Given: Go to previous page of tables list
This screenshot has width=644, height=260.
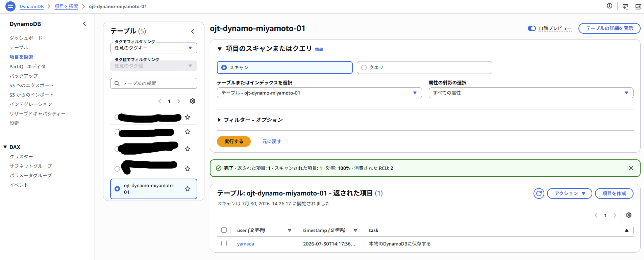Looking at the screenshot, I should coord(160,101).
